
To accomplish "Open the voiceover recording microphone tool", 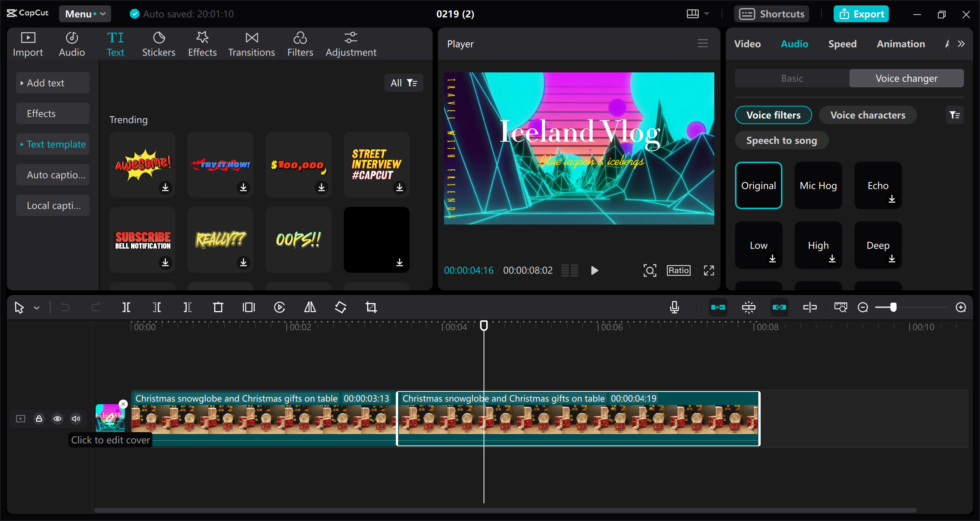I will click(x=674, y=307).
